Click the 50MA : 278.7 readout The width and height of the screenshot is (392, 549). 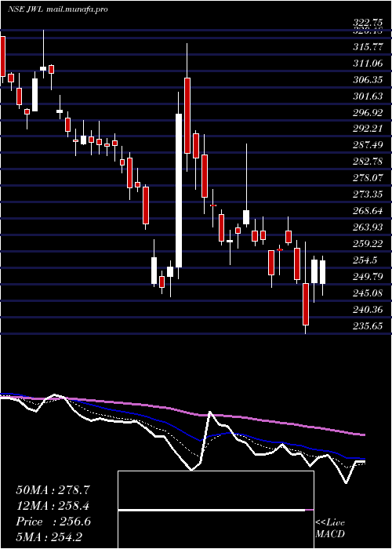pos(53,490)
